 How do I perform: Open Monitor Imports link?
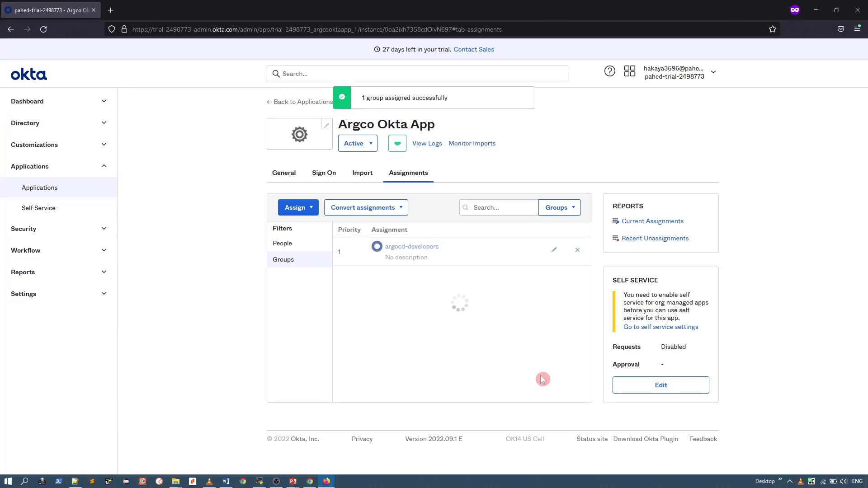click(472, 143)
